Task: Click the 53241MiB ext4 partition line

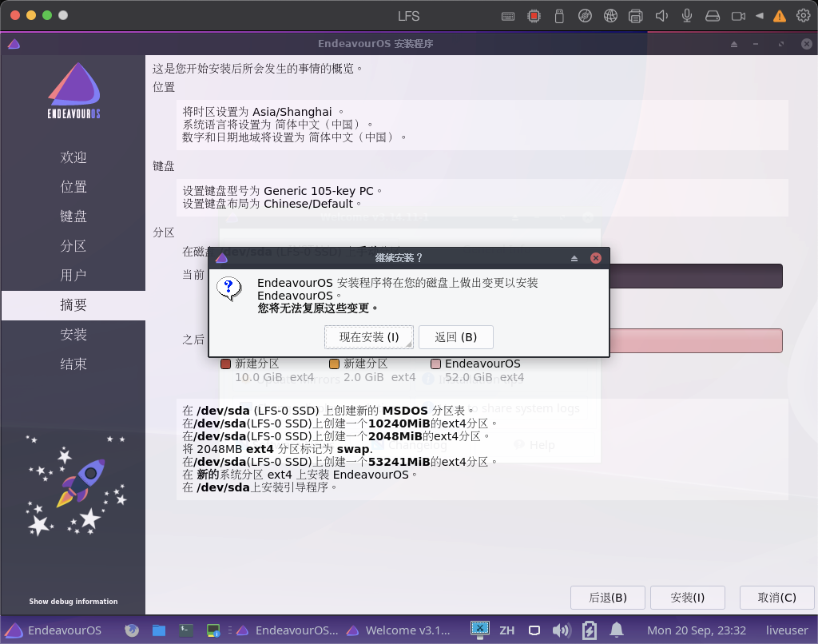Action: [x=340, y=462]
